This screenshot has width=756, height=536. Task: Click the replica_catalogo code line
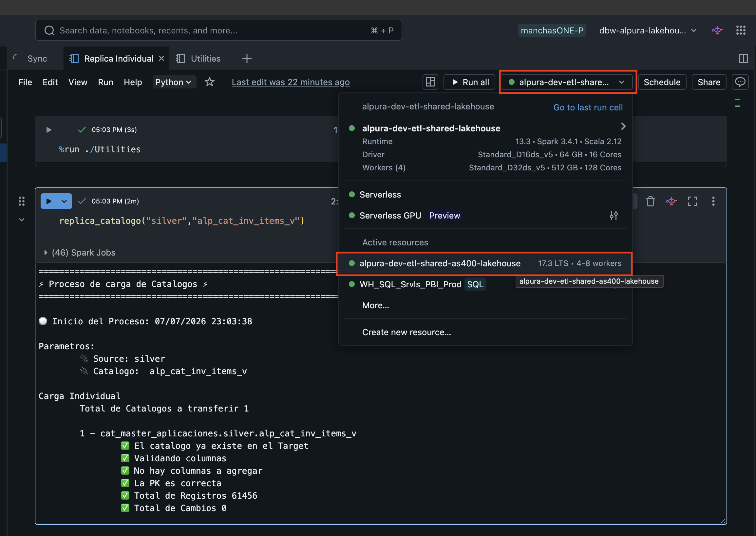click(182, 220)
